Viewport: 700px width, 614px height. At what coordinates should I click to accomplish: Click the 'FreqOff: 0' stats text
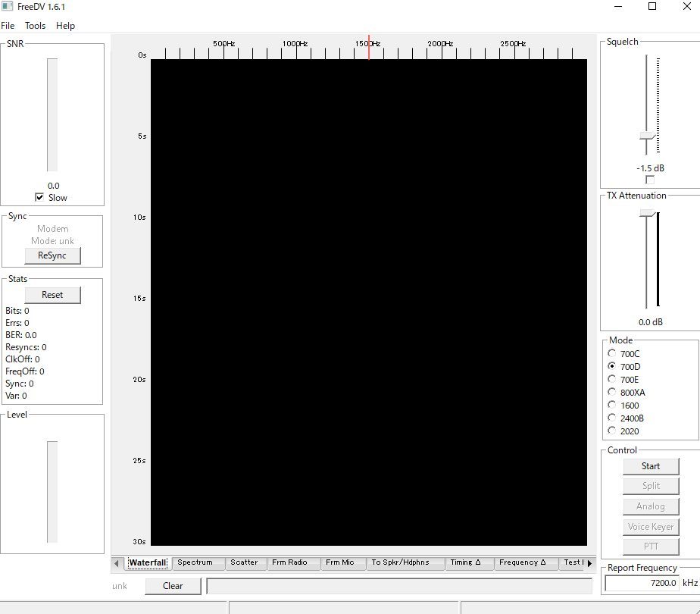pyautogui.click(x=24, y=371)
